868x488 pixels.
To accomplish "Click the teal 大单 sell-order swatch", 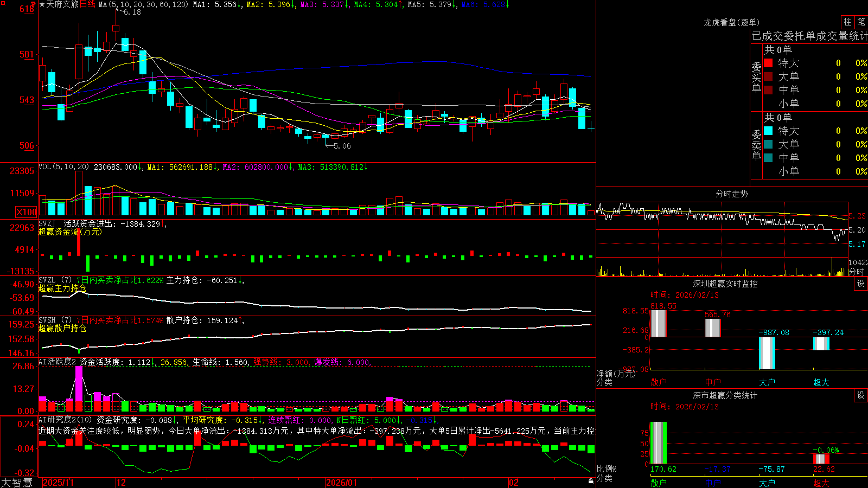I will [768, 144].
